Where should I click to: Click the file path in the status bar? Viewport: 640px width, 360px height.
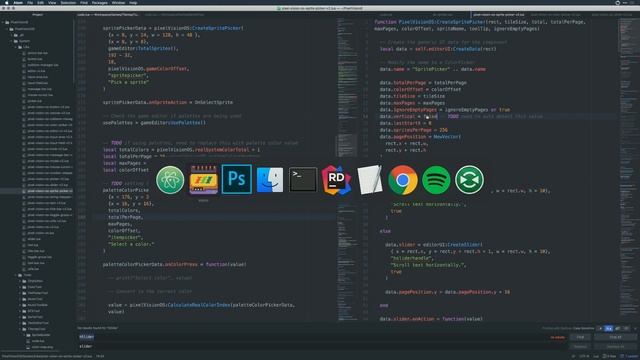(46, 356)
